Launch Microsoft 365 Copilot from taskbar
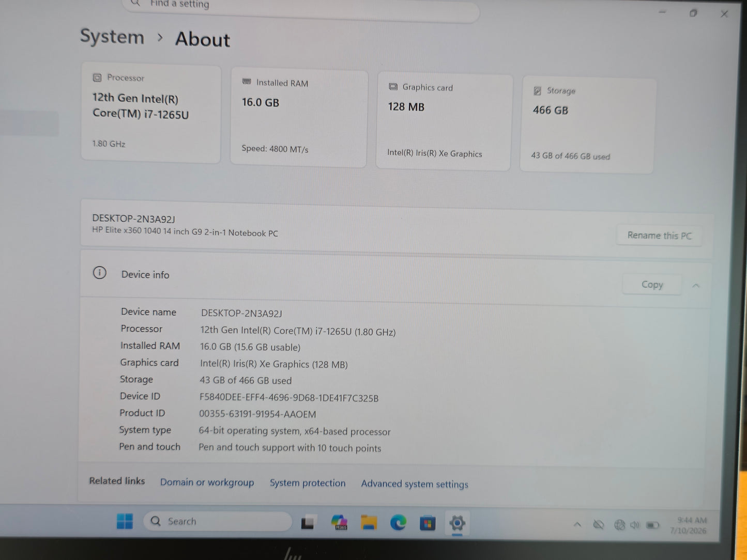This screenshot has height=560, width=747. click(x=339, y=523)
